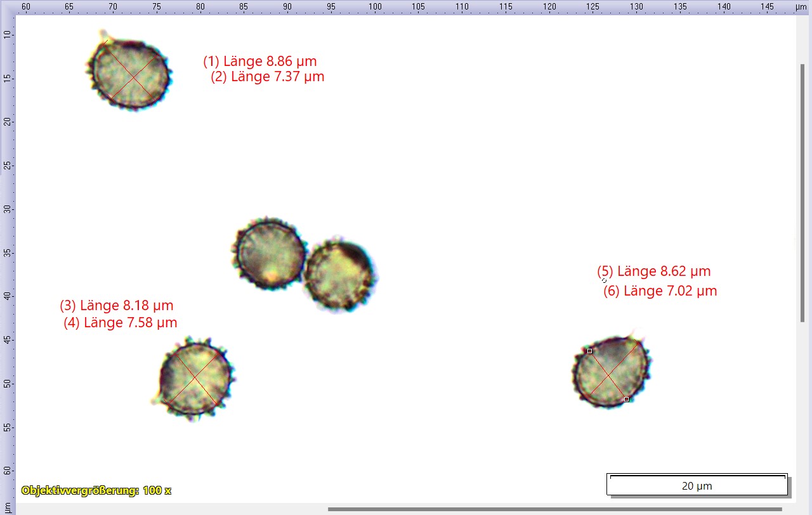Click the bottom-left measured spore
This screenshot has width=812, height=515.
(x=195, y=378)
